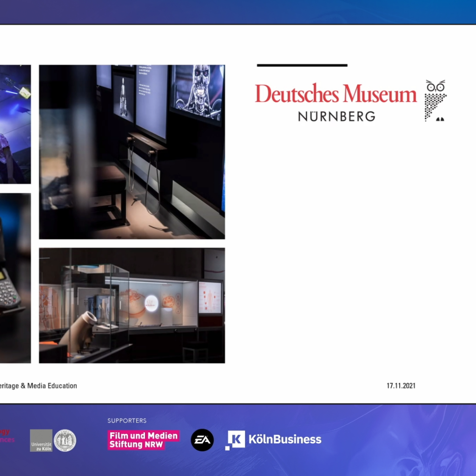
Task: Click the 'Media Education' footer text
Action: (52, 385)
